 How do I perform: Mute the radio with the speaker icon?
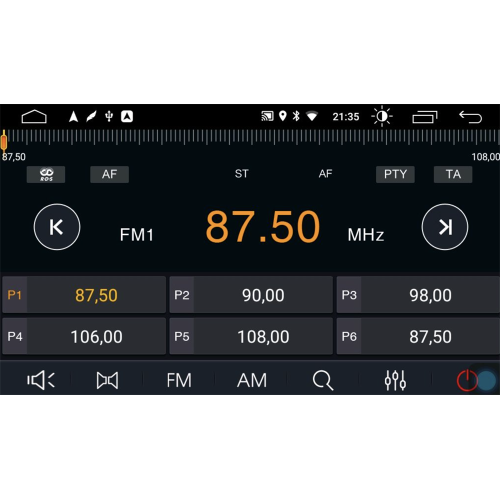point(41,380)
